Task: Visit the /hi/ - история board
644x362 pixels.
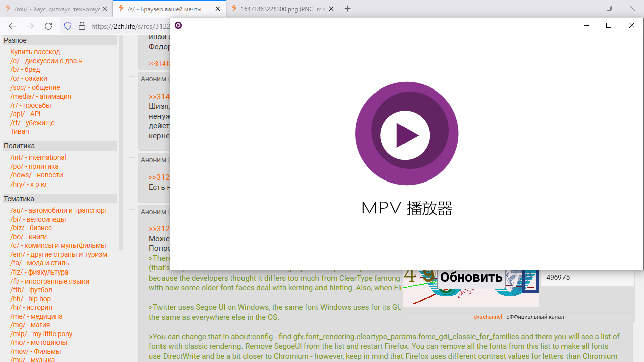Action: [31, 307]
